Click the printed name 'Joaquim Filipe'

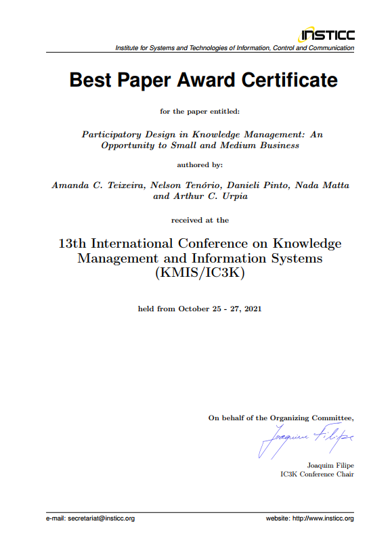(330, 466)
